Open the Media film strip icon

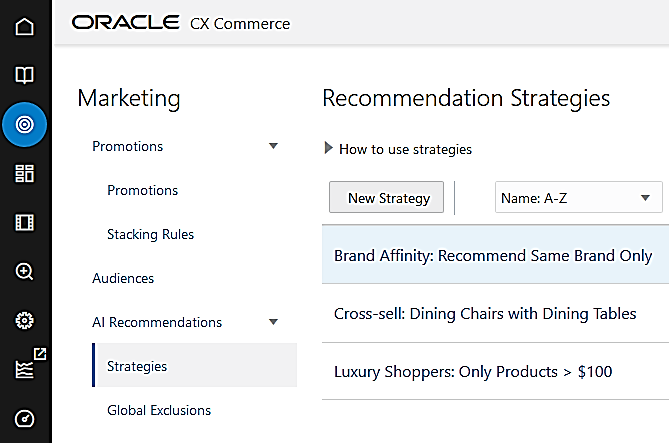pos(24,222)
